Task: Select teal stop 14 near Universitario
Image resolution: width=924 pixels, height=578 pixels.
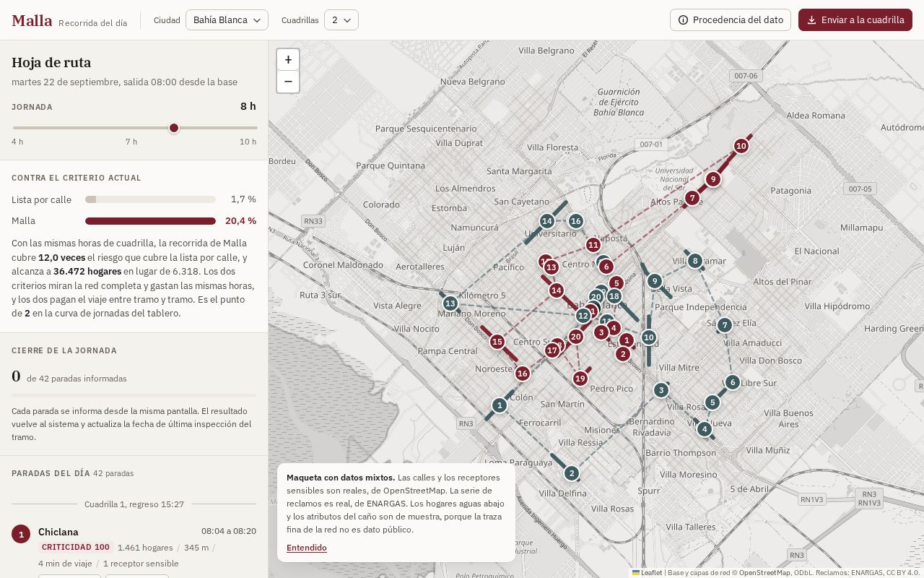Action: coord(547,221)
